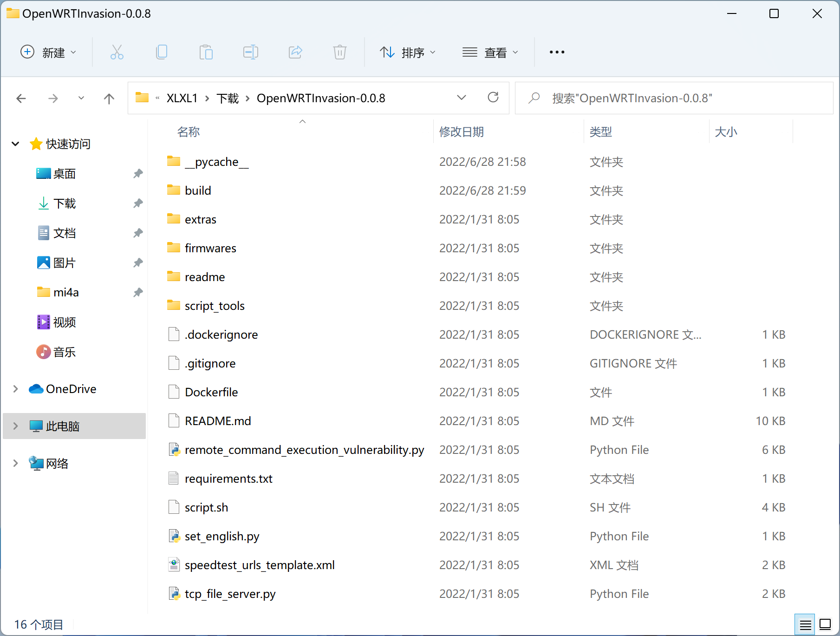Click the Rename icon in toolbar

tap(250, 52)
